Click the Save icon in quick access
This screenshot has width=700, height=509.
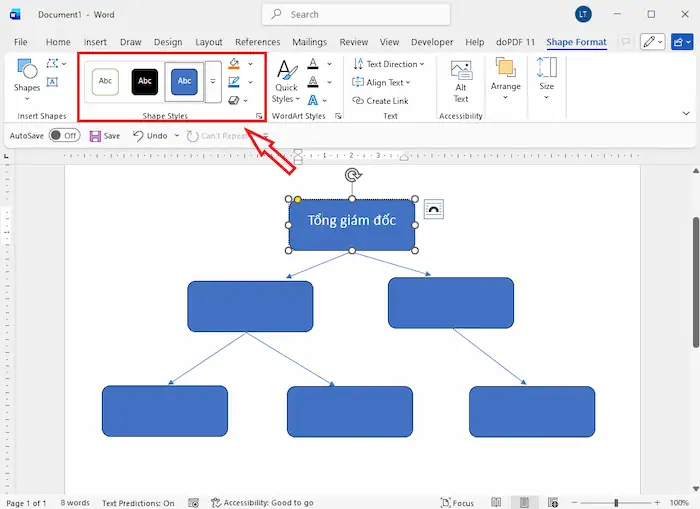[x=95, y=136]
